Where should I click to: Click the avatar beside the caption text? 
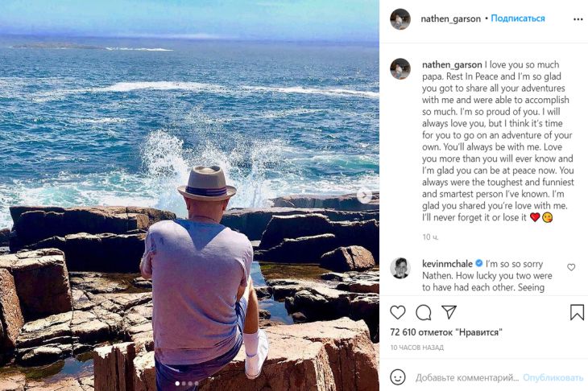400,68
